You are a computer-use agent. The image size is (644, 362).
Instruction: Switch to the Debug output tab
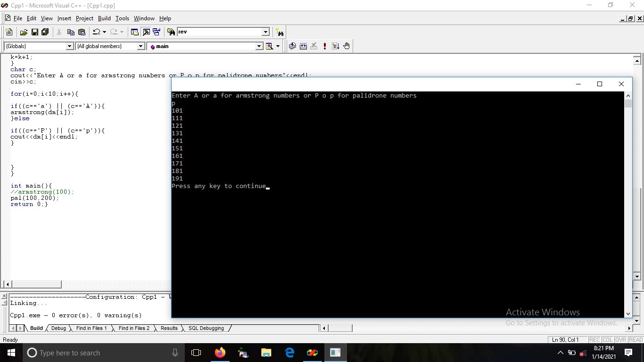(58, 328)
